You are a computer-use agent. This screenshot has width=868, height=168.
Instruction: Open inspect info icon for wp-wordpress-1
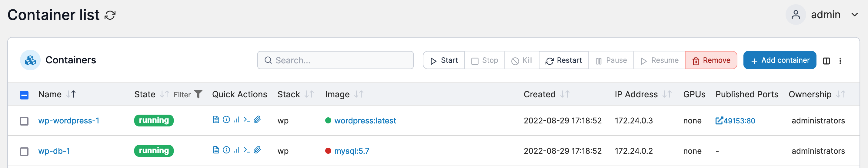click(226, 119)
